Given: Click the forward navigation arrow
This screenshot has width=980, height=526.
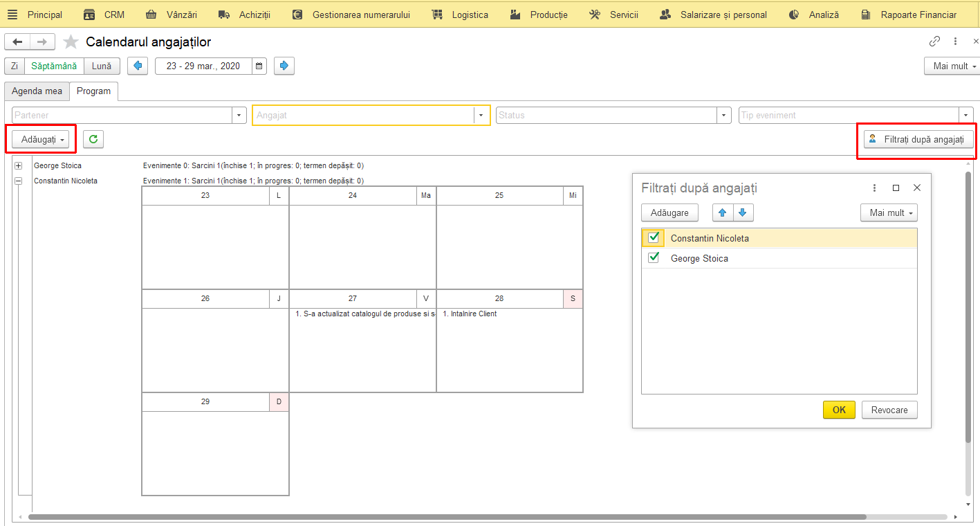Looking at the screenshot, I should coord(43,42).
